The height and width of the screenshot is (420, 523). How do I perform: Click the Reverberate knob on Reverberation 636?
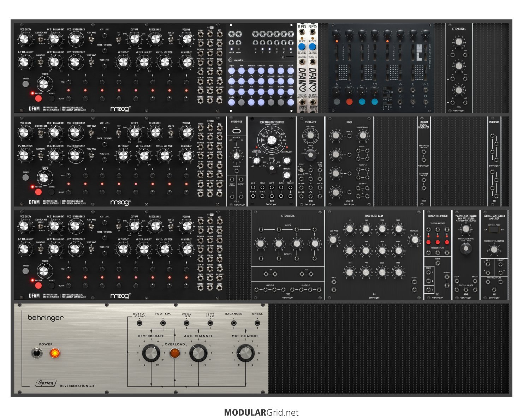pyautogui.click(x=151, y=353)
